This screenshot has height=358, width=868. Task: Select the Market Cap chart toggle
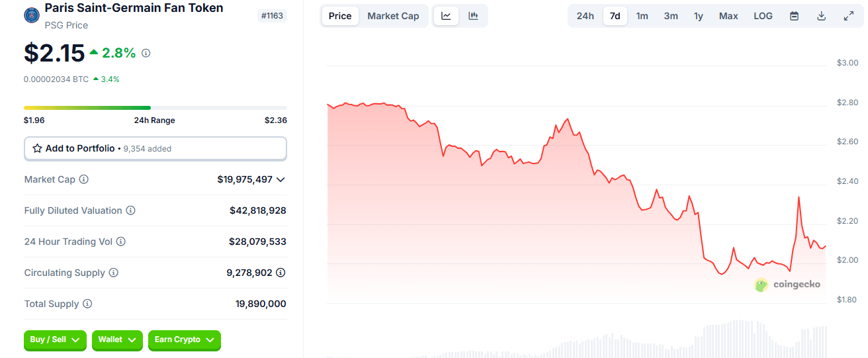393,16
